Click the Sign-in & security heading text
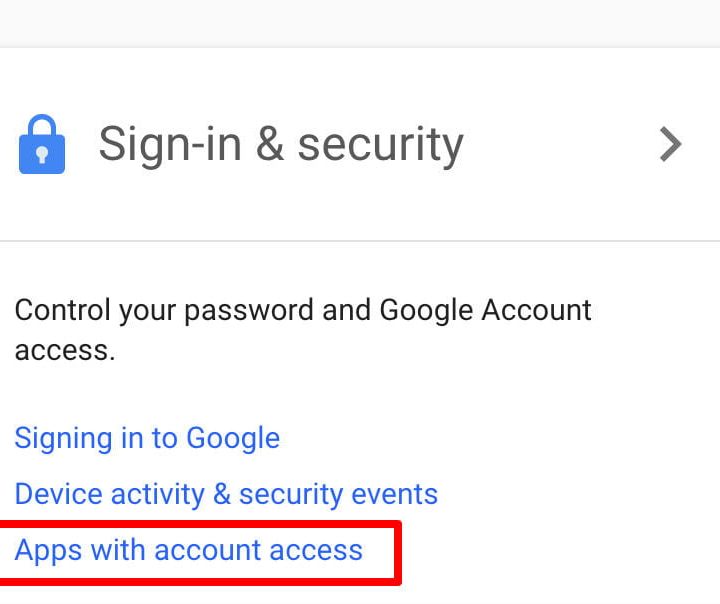The height and width of the screenshot is (604, 720). [x=280, y=144]
